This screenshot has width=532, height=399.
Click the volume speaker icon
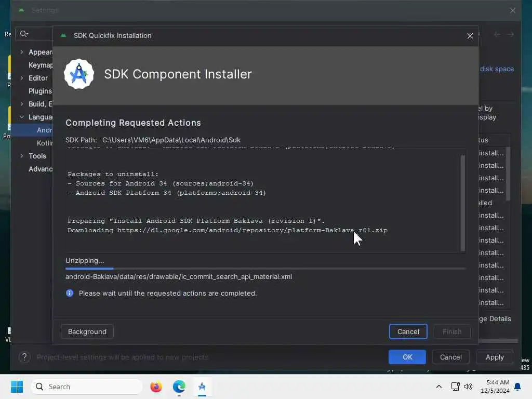point(468,387)
